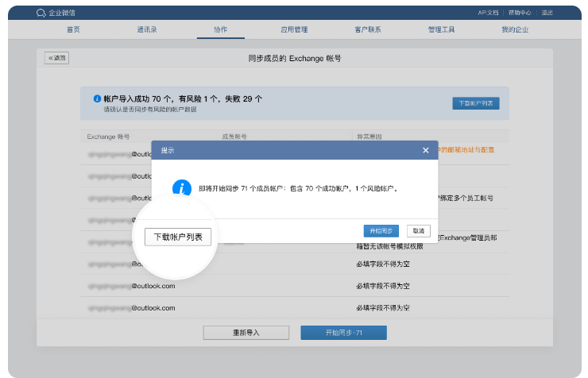Click the 退出 logout link
This screenshot has height=378, width=588.
point(547,13)
